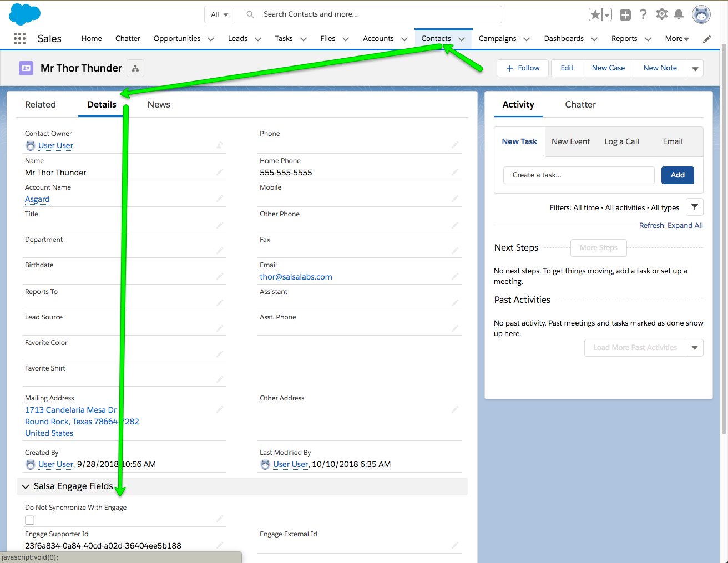The image size is (728, 563).
Task: Open thor@salsalabs.com email link
Action: [x=296, y=277]
